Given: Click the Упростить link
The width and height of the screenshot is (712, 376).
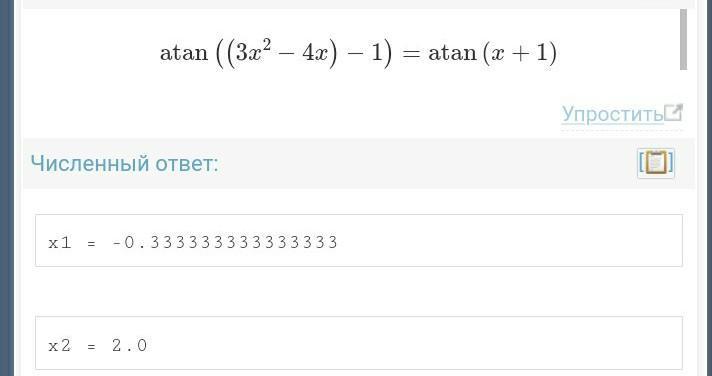Looking at the screenshot, I should click(x=613, y=114).
